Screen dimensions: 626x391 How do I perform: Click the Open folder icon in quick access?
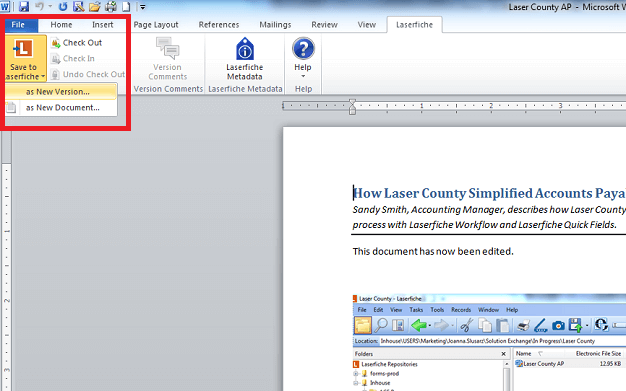(x=95, y=6)
